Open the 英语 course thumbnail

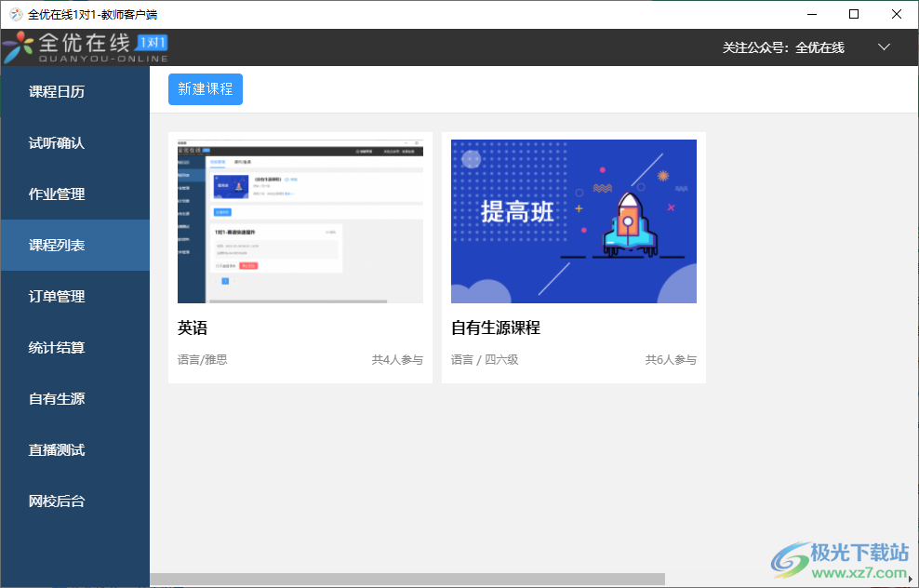pos(300,220)
